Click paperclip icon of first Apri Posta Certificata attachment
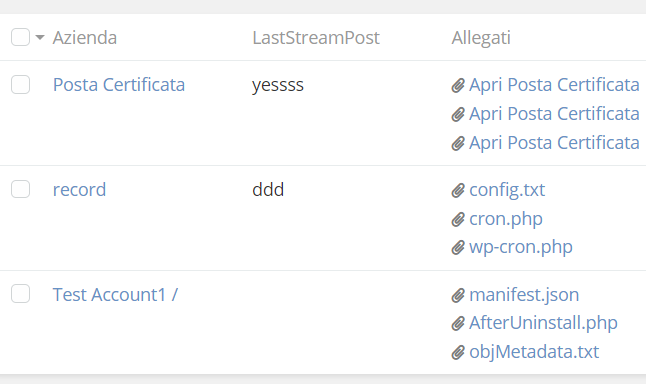This screenshot has width=646, height=384. coord(458,85)
